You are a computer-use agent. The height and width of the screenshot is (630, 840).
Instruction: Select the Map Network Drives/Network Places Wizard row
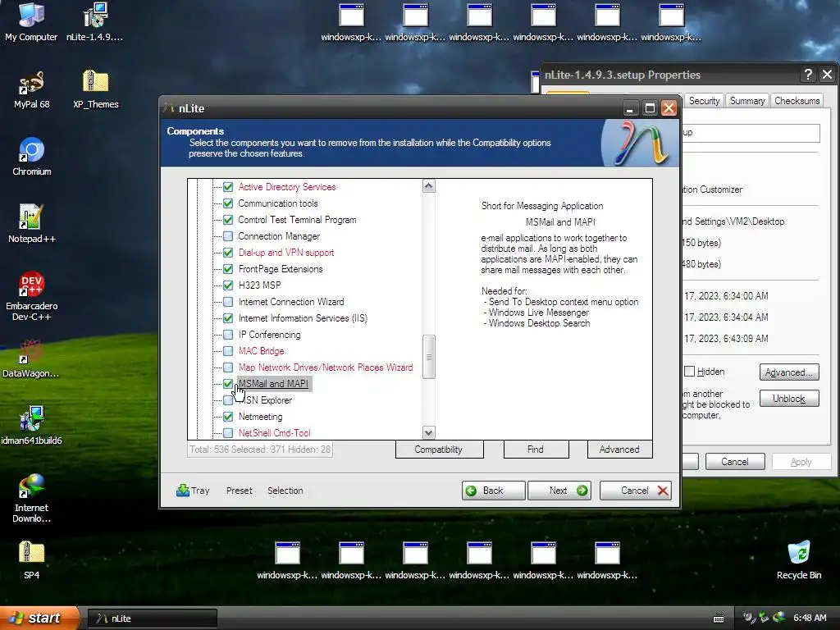325,367
